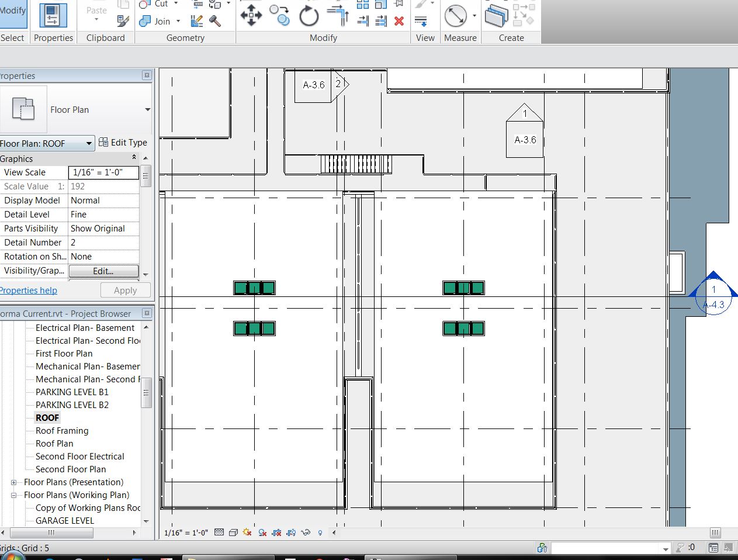This screenshot has height=560, width=738.
Task: Select the Measure tool
Action: tap(456, 16)
